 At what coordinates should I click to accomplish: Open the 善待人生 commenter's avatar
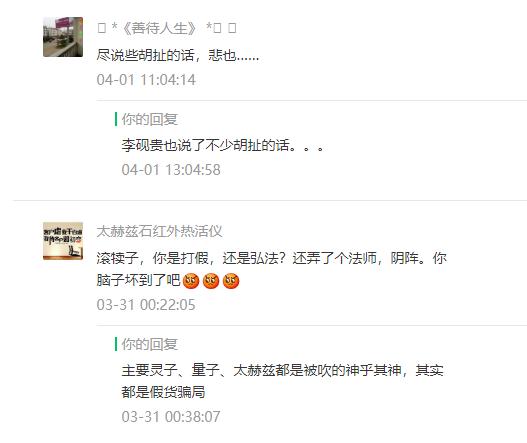click(63, 37)
